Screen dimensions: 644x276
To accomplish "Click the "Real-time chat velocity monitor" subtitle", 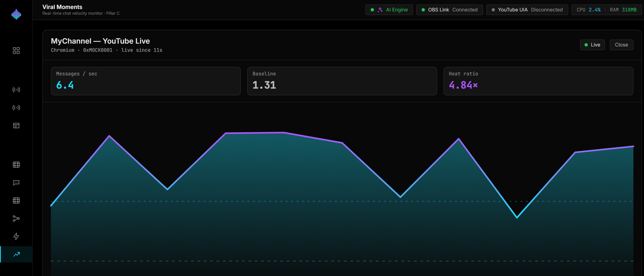I will (72, 13).
